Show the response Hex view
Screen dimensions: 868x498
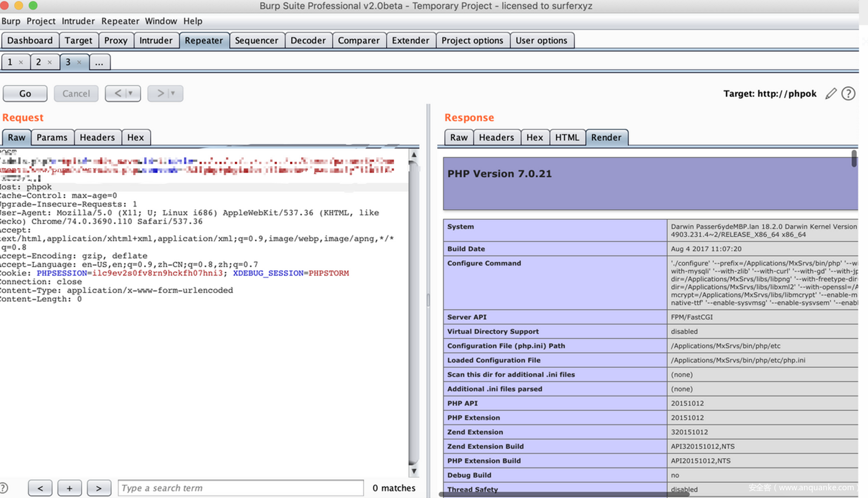click(534, 137)
